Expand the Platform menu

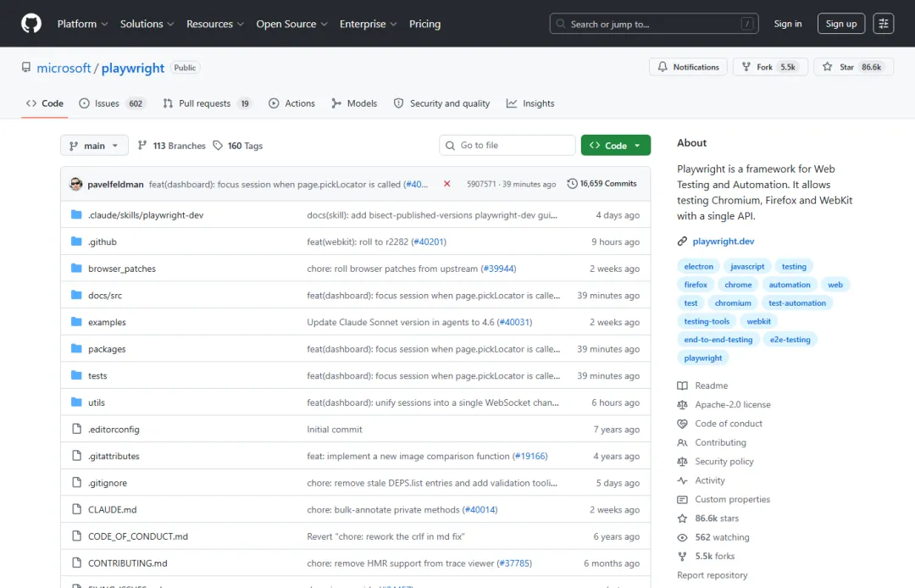[x=82, y=24]
